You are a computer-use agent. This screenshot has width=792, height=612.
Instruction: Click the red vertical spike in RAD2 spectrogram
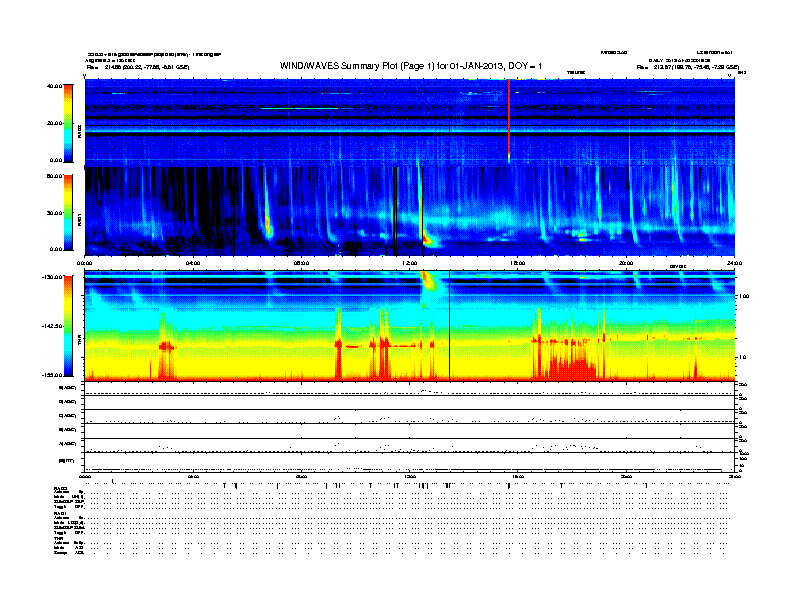coord(509,121)
